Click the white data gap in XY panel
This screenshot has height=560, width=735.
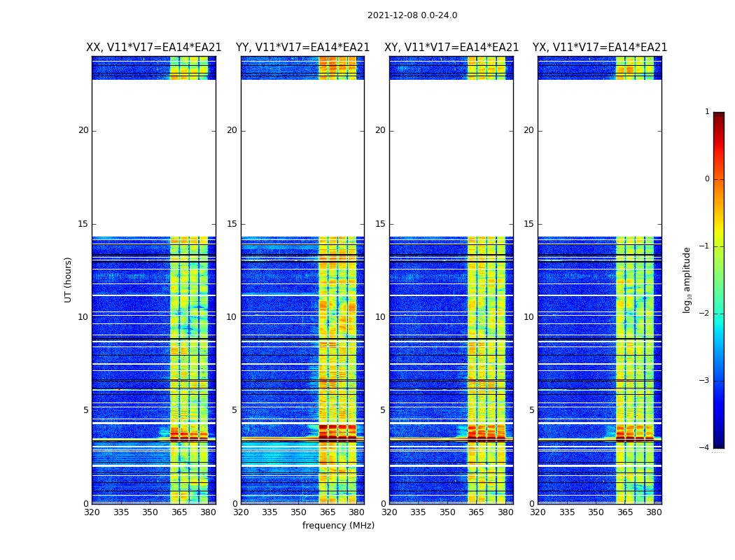coord(451,157)
